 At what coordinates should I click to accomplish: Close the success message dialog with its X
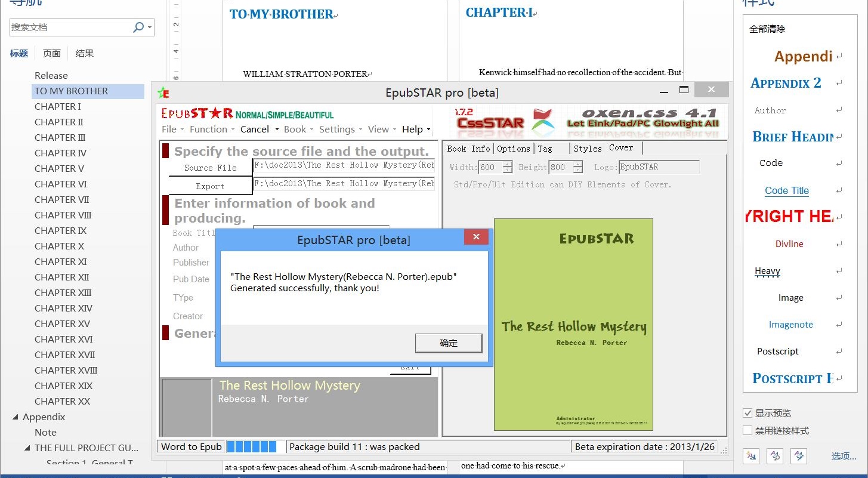[476, 238]
